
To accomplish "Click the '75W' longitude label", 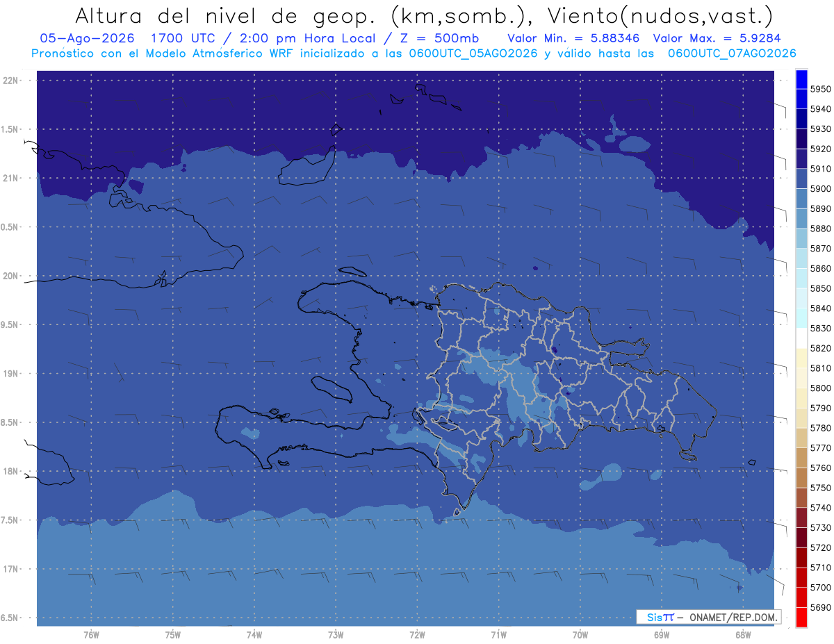I will click(173, 636).
